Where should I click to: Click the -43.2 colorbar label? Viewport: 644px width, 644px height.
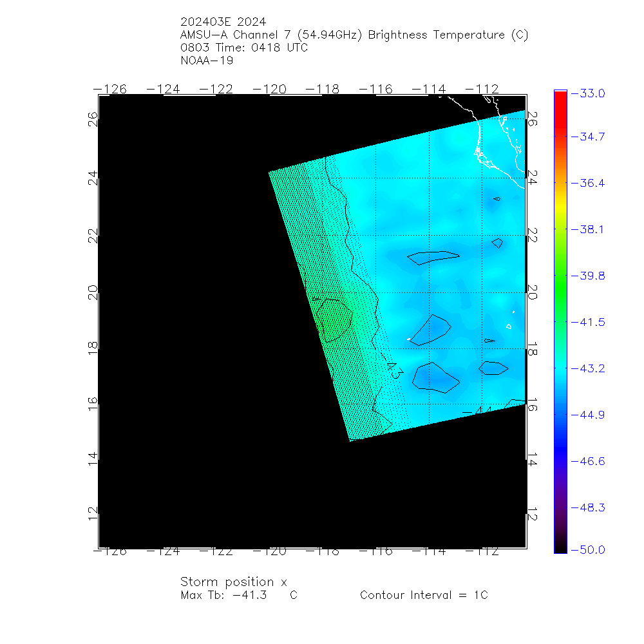pos(588,368)
